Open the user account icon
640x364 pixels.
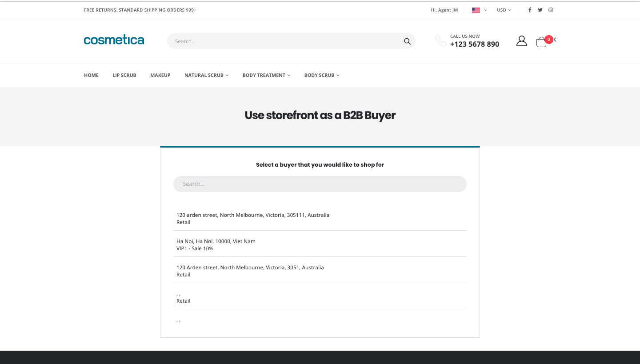click(x=521, y=41)
